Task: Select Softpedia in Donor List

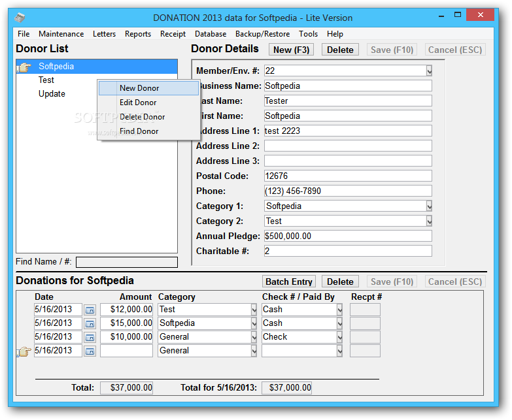Action: [x=97, y=67]
